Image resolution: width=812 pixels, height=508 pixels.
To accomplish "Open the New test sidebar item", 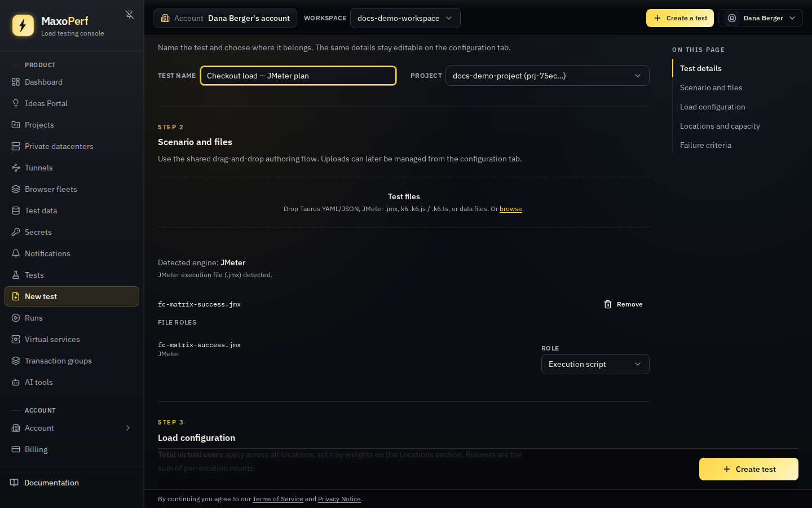I will 72,296.
